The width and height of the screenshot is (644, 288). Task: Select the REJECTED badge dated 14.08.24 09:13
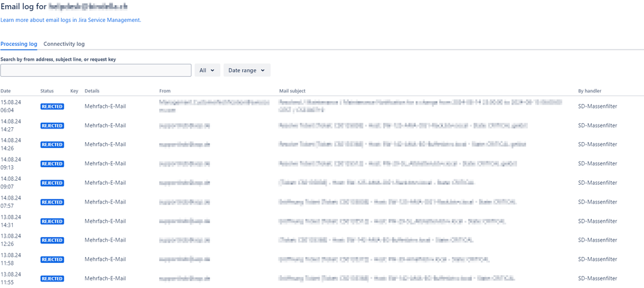click(x=52, y=164)
